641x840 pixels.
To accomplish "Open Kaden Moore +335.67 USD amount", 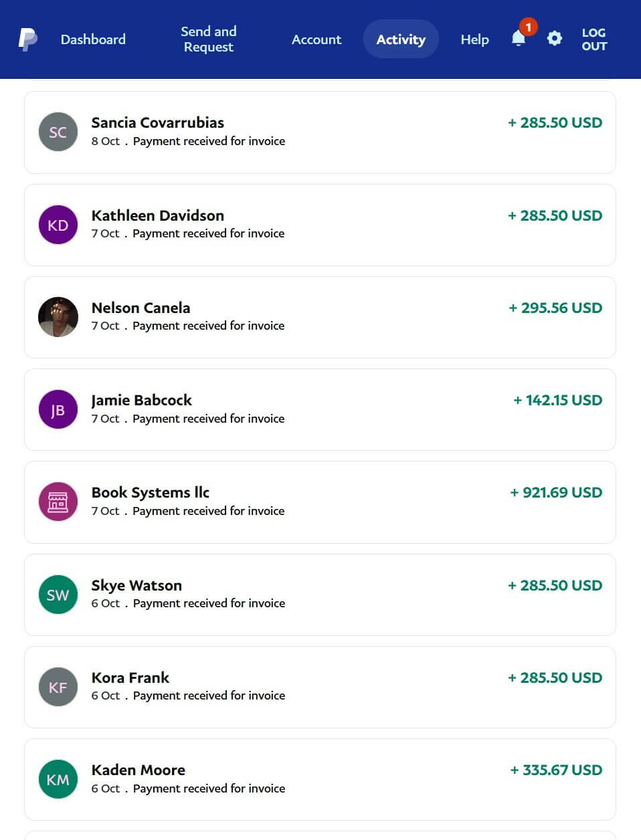I will pos(556,770).
